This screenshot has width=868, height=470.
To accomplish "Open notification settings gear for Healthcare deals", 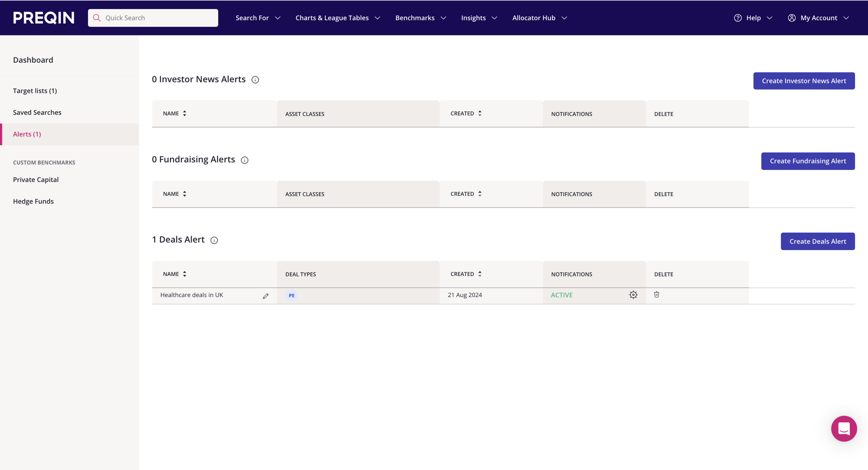I will coord(633,295).
